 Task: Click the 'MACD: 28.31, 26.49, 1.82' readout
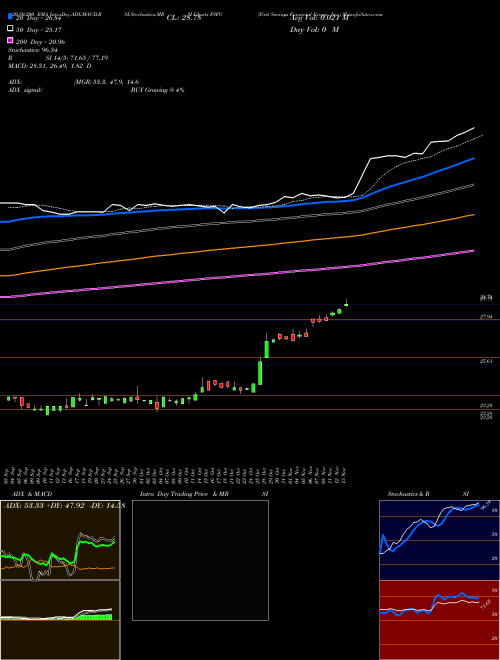click(x=47, y=66)
